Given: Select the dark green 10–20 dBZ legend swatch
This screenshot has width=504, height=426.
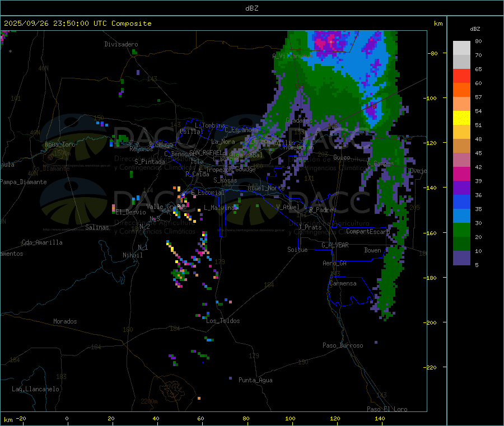Looking at the screenshot, I should 461,244.
